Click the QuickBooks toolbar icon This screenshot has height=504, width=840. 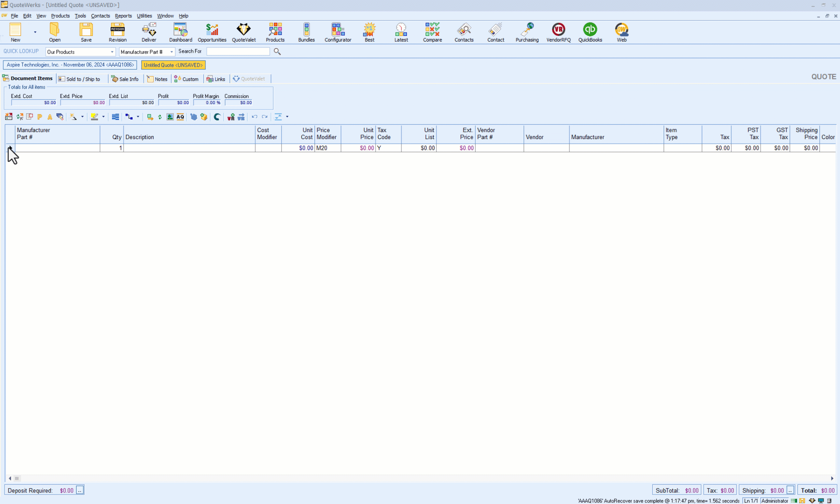click(590, 32)
